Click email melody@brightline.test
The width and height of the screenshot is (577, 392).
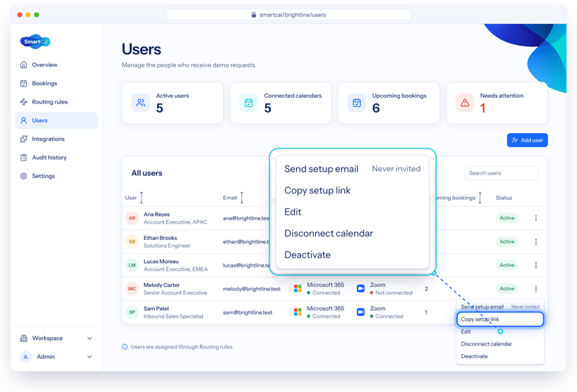pyautogui.click(x=252, y=289)
